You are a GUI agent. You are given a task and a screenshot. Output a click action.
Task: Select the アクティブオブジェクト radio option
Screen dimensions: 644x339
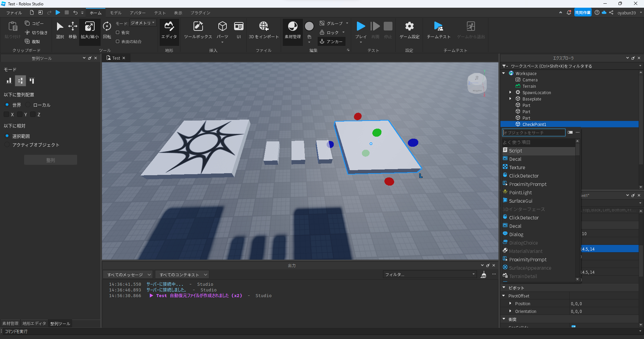[x=7, y=145]
